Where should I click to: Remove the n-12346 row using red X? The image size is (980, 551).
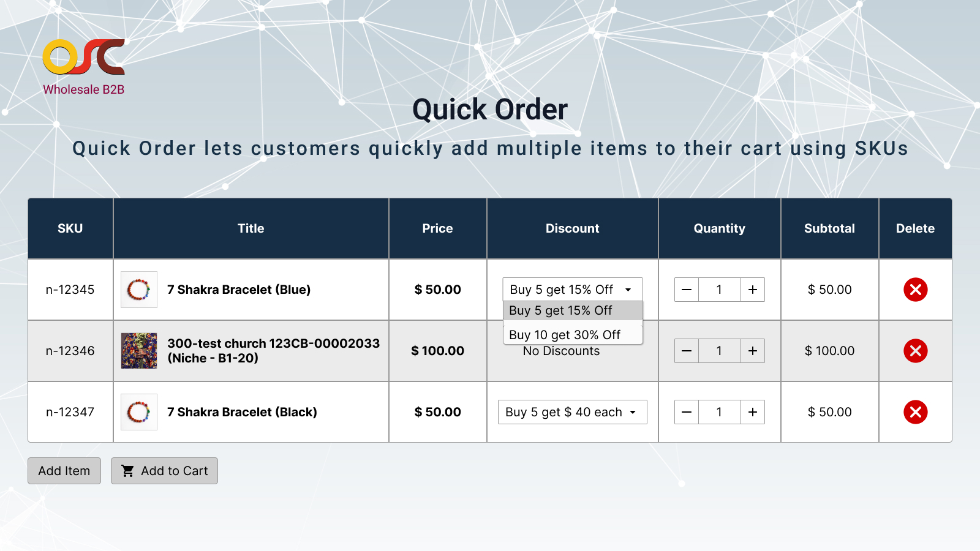[x=915, y=351]
